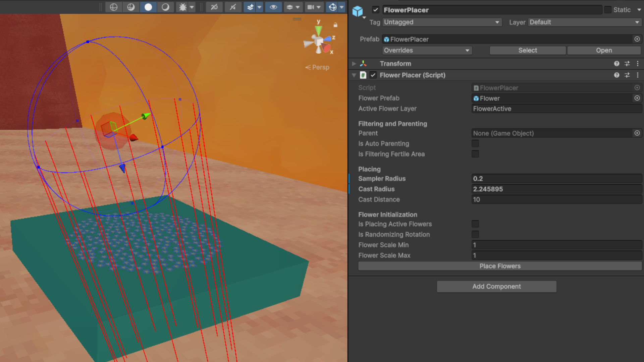The width and height of the screenshot is (644, 362).
Task: Open object picker for Parent field
Action: tap(637, 133)
